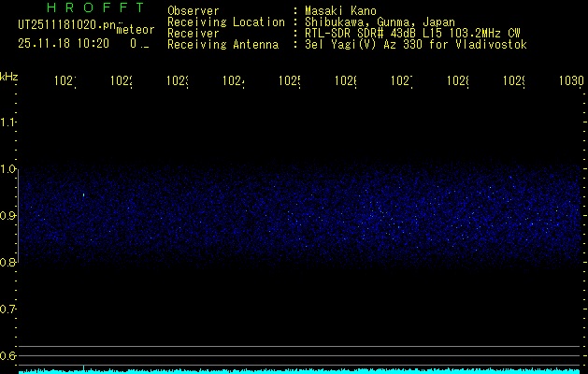Select the 1030 time marker
This screenshot has width=588, height=374.
click(x=570, y=82)
